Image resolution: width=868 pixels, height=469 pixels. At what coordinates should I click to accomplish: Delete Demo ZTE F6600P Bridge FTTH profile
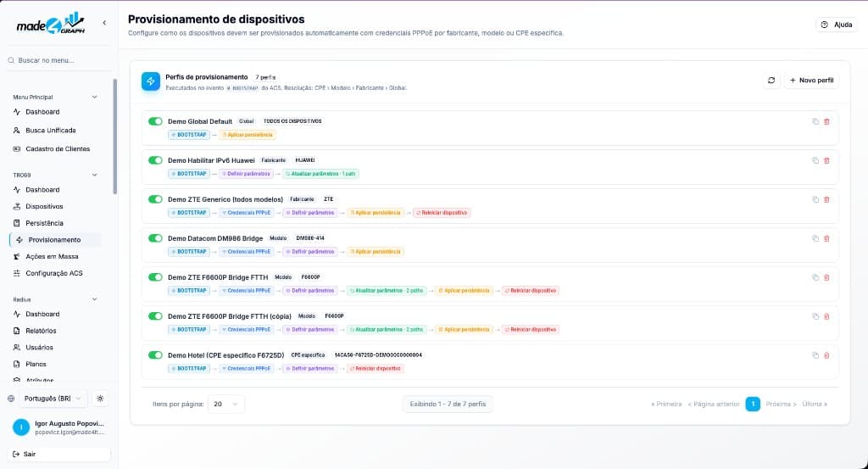click(x=826, y=277)
